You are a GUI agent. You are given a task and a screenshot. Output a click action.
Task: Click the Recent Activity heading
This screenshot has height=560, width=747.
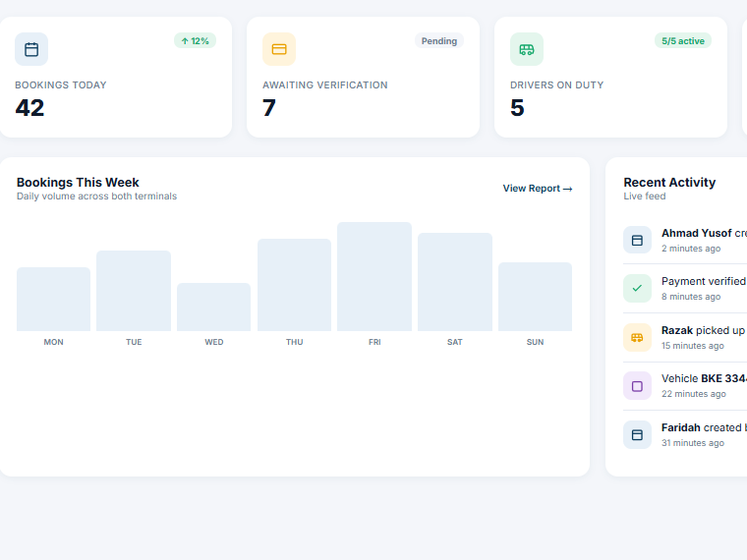click(x=669, y=183)
